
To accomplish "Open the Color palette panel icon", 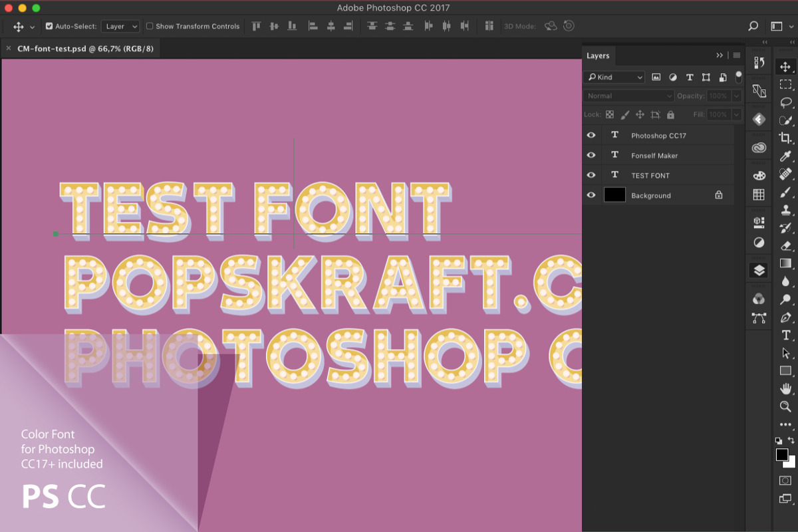I will pyautogui.click(x=759, y=176).
